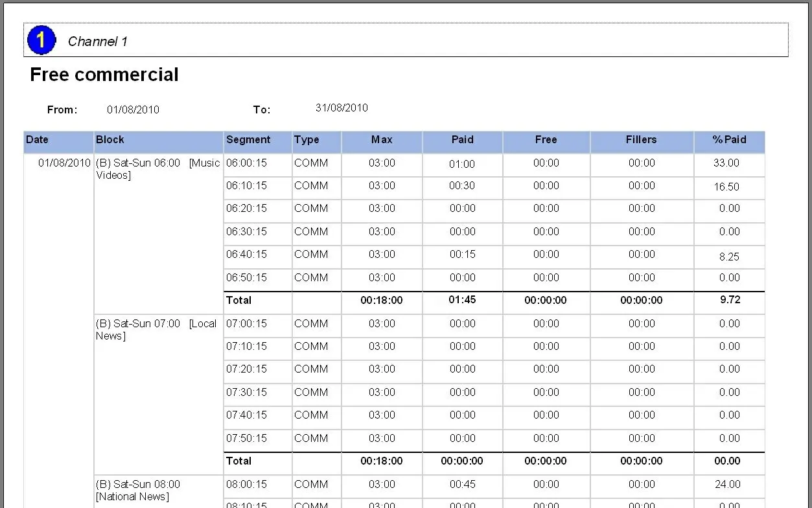This screenshot has height=508, width=812.
Task: Click the Type column header
Action: point(307,139)
